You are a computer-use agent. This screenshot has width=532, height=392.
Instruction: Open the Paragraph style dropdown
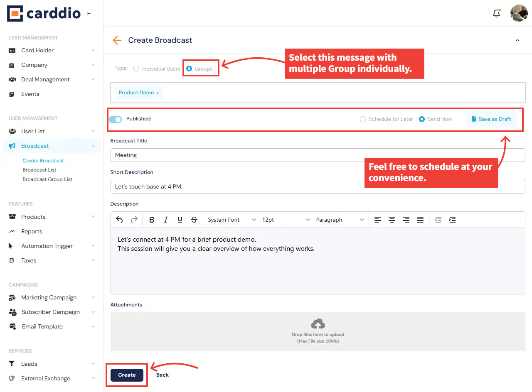click(x=337, y=219)
